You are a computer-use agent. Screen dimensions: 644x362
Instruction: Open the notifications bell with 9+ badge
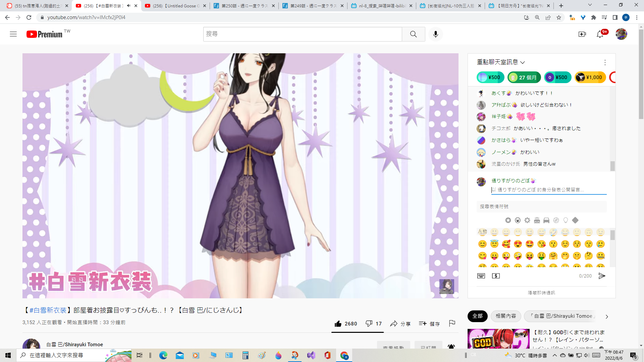600,34
